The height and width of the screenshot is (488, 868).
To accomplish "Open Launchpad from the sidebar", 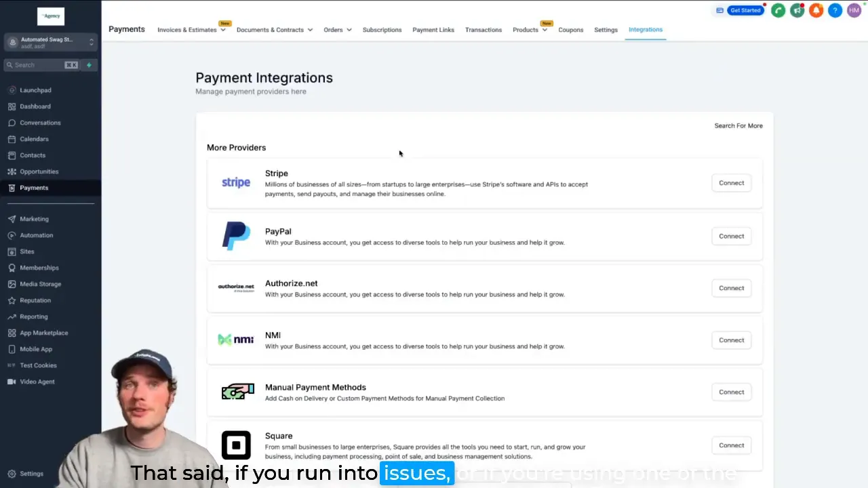I will coord(35,90).
